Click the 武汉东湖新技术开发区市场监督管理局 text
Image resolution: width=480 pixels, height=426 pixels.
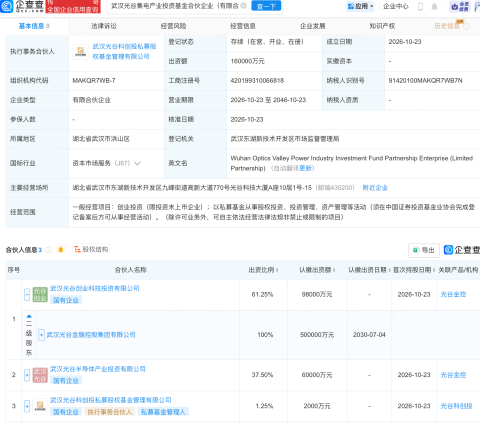pyautogui.click(x=285, y=139)
